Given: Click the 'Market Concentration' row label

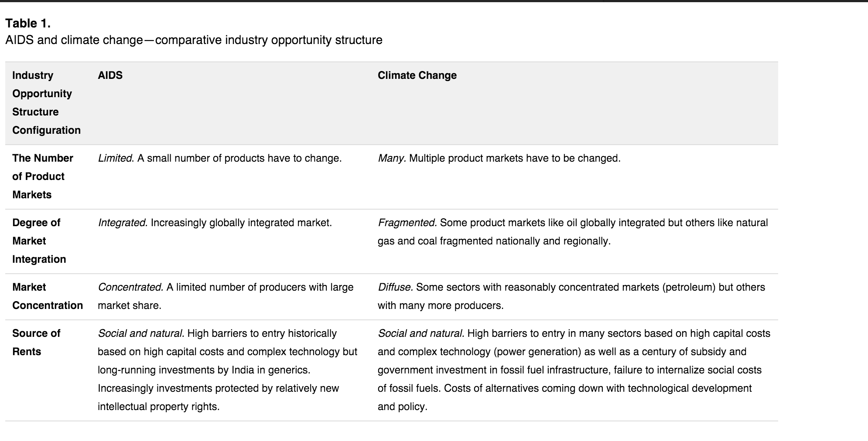Looking at the screenshot, I should (48, 296).
